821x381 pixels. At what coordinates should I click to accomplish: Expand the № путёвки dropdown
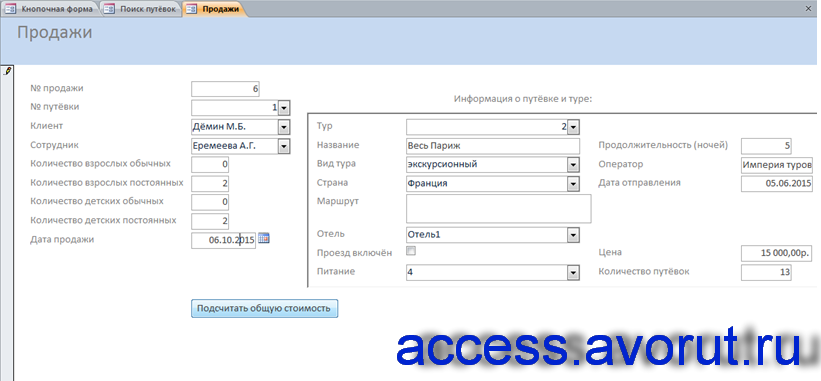(284, 108)
